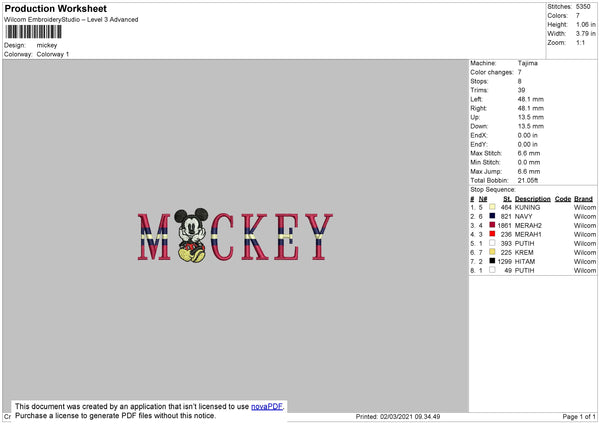Click the MERAH2 color swatch

tap(492, 225)
